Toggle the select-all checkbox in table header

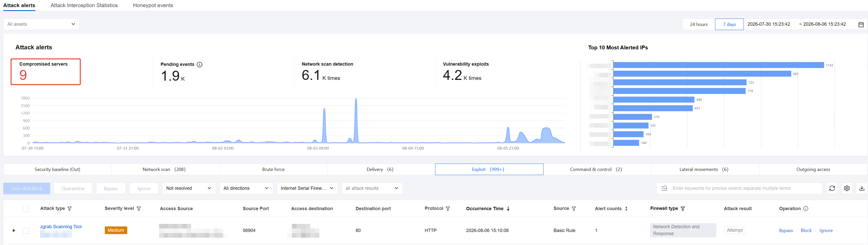coord(26,209)
